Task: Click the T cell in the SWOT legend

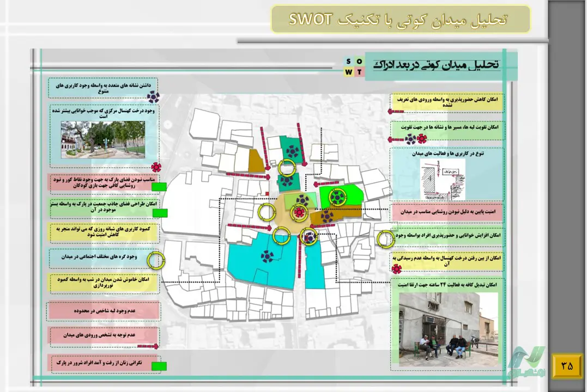Action: pos(359,72)
